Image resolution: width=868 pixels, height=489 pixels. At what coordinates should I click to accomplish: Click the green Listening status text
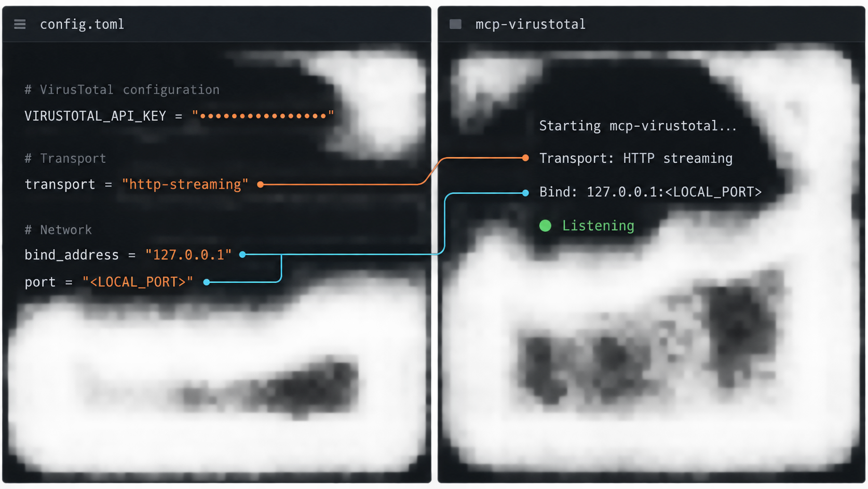pyautogui.click(x=598, y=226)
